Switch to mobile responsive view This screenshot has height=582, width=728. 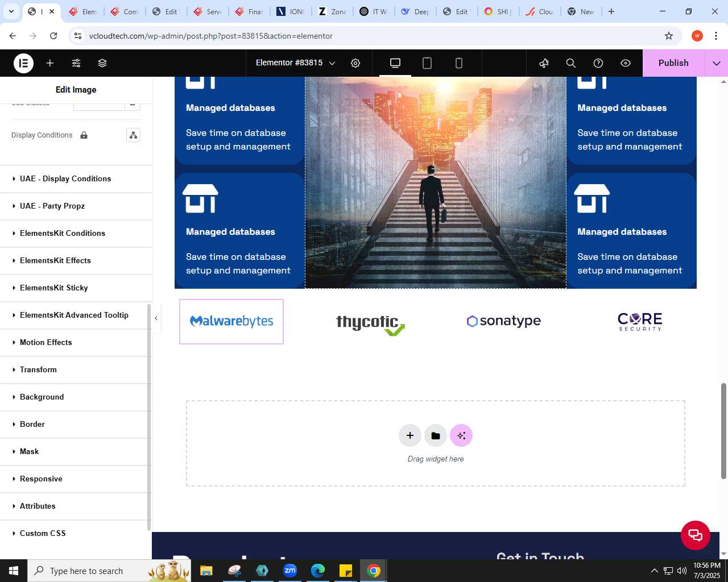(459, 63)
